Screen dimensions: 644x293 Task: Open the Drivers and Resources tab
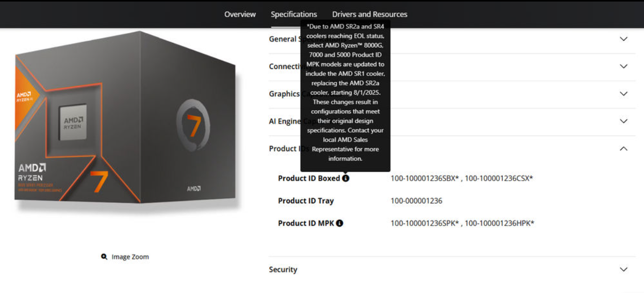pos(370,14)
